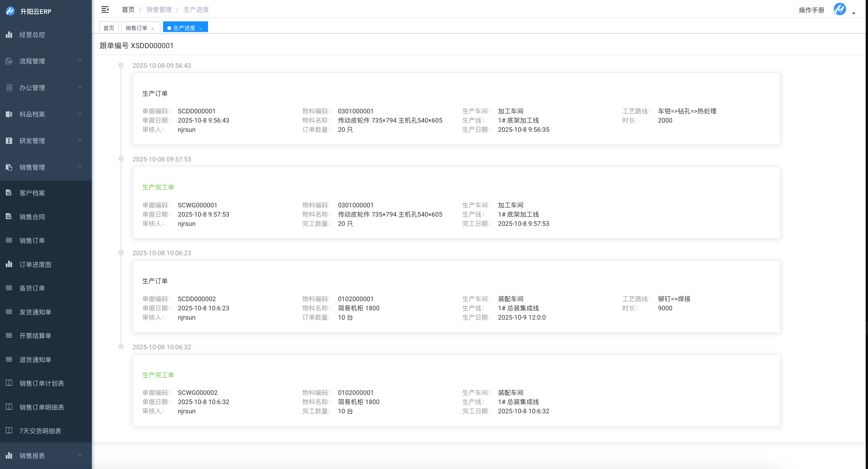Expand the 销售报表 menu arrow
This screenshot has height=469, width=868.
click(80, 455)
